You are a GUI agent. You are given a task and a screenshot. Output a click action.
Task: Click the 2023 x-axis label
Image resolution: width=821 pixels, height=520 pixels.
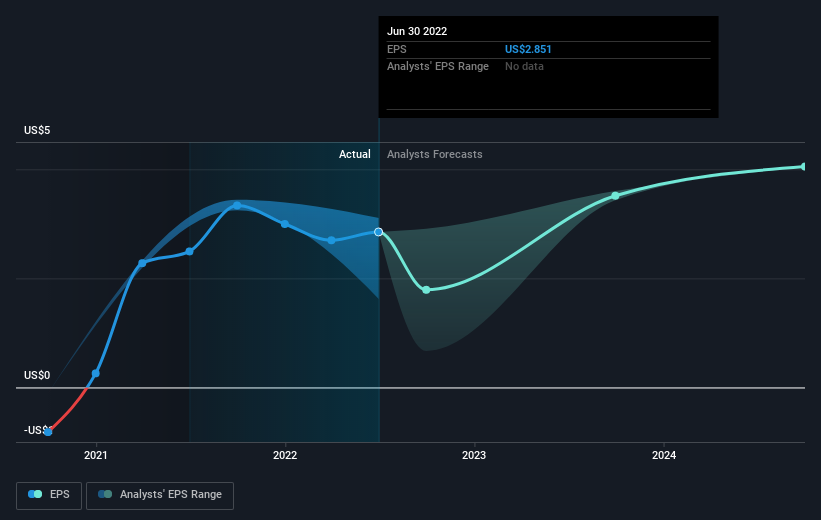point(474,456)
